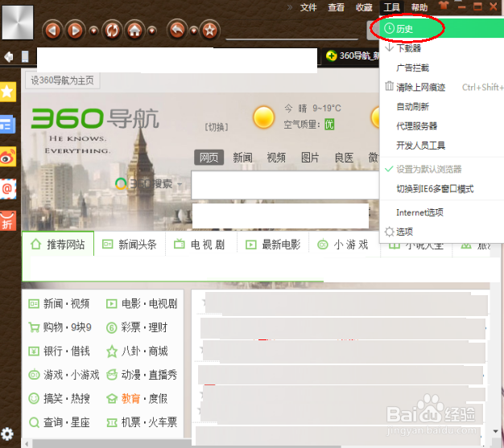Open 新闻头条 tab
This screenshot has width=504, height=448.
tap(130, 245)
